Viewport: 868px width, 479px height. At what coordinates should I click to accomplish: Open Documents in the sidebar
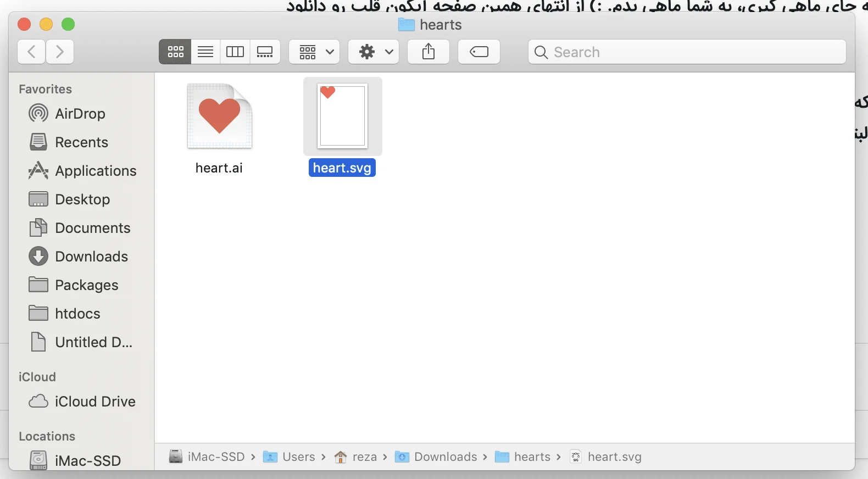[80, 228]
